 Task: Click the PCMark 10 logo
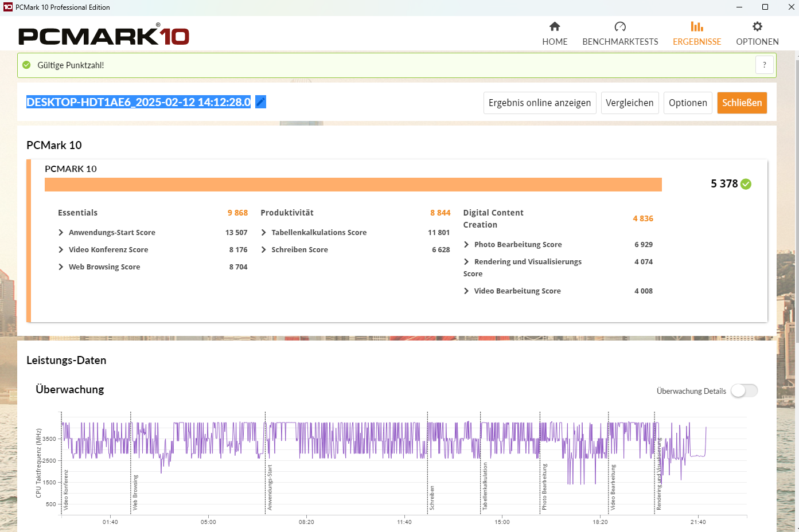[x=104, y=36]
